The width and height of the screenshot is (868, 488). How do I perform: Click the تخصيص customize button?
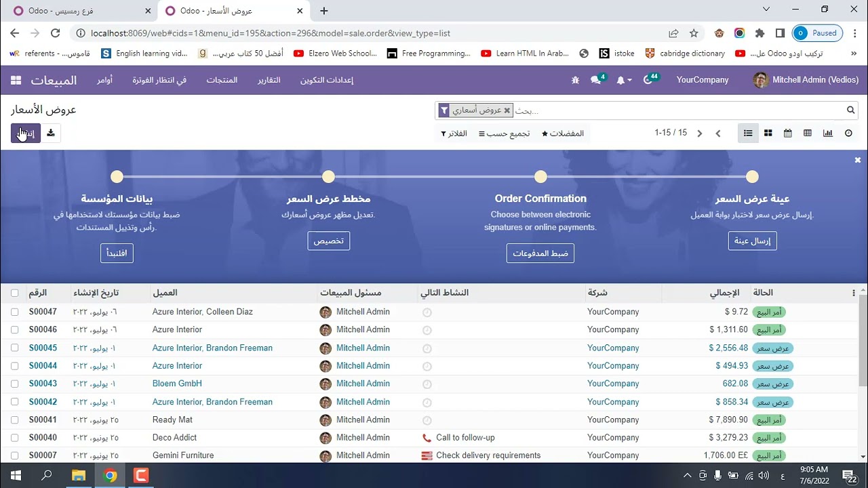[x=329, y=241]
